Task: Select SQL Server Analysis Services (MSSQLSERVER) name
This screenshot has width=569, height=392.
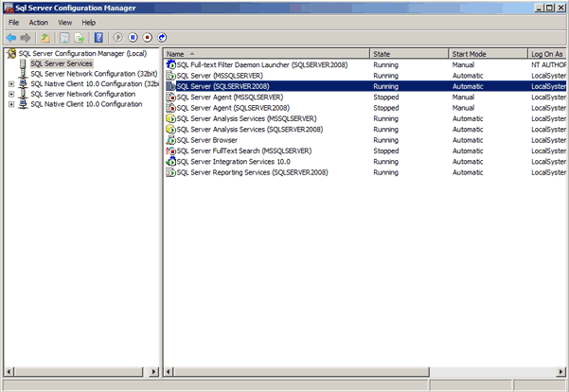Action: tap(246, 118)
